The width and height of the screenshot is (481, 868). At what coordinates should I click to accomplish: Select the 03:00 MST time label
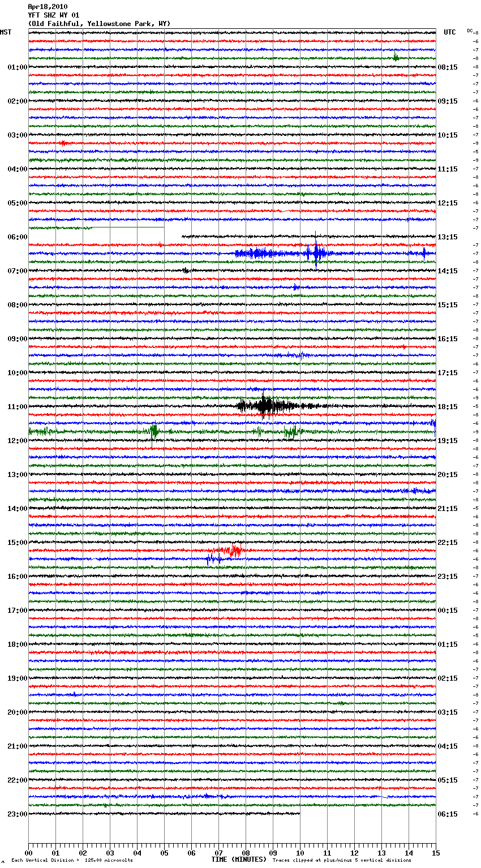click(17, 135)
